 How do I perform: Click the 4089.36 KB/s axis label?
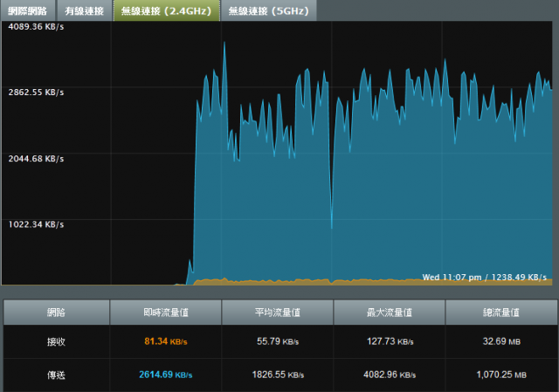coord(36,27)
